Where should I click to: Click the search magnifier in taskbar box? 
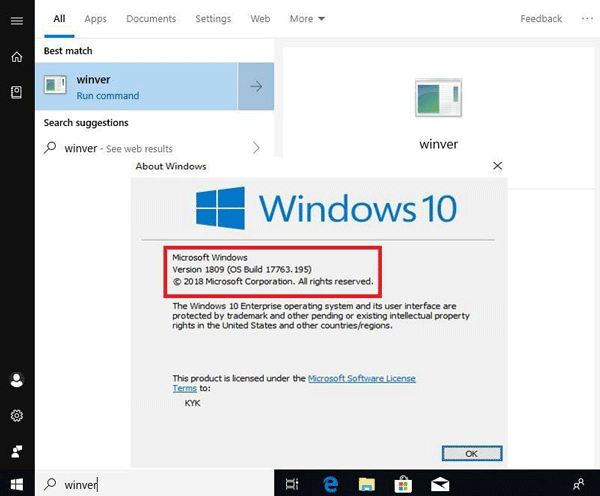pos(50,484)
